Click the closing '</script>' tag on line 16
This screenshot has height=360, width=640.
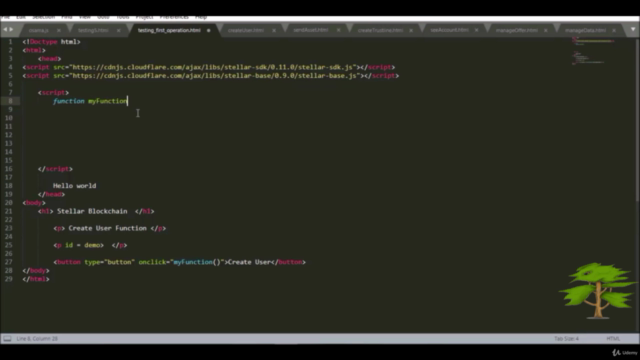pyautogui.click(x=55, y=169)
